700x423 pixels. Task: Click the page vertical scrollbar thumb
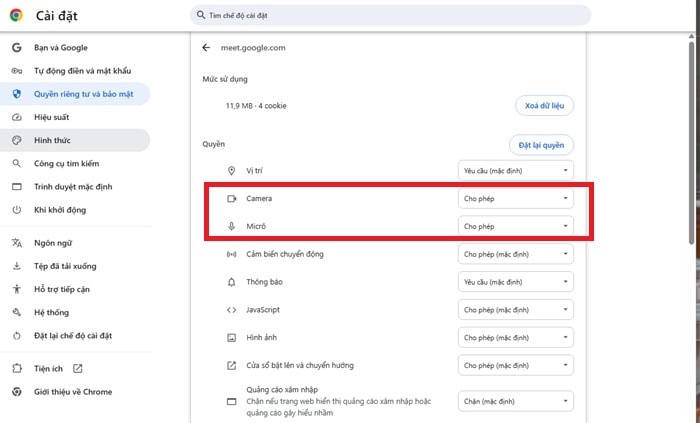(692, 142)
